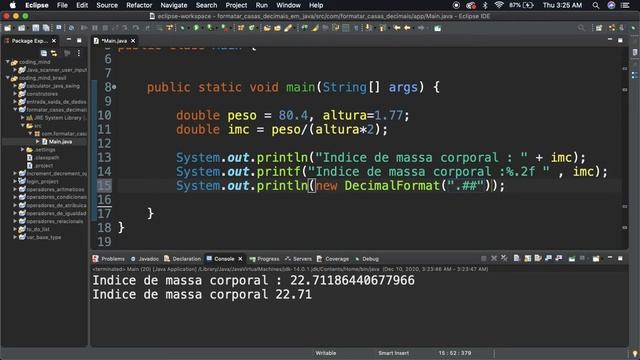Toggle Word Wrap in the Console toolbar
Screen dimensions: 640x360
click(x=538, y=258)
